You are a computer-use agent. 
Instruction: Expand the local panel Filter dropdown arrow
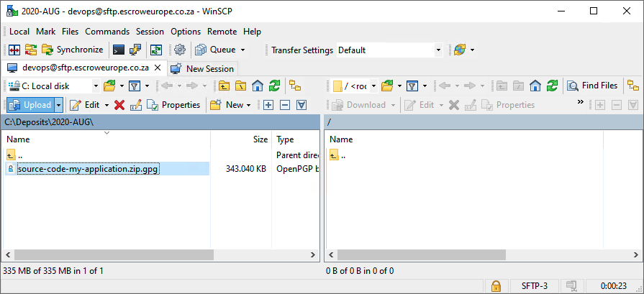tap(147, 86)
